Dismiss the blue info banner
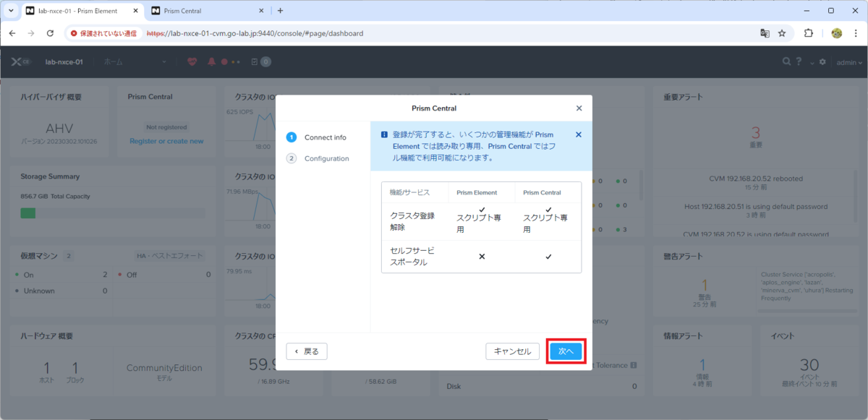 click(578, 134)
